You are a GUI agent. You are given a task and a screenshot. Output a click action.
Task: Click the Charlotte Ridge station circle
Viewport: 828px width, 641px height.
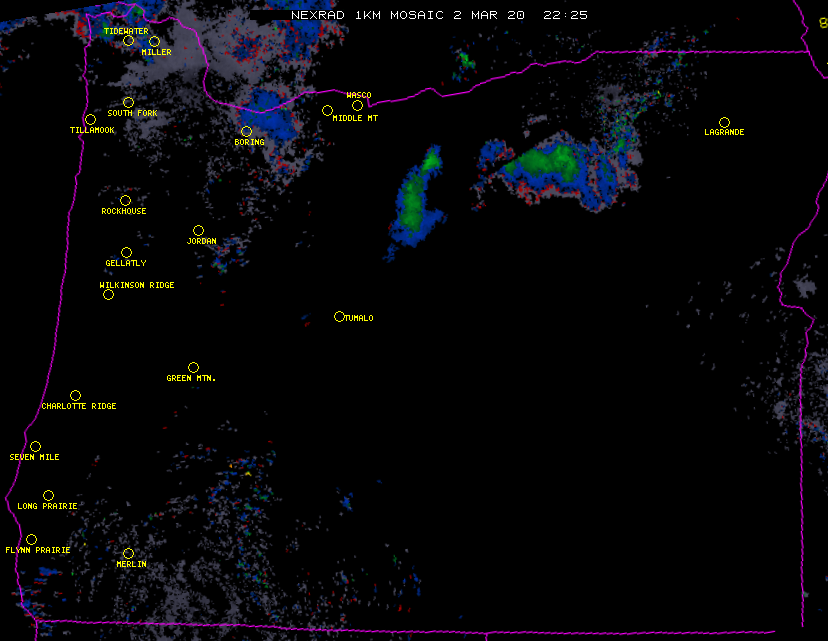75,395
